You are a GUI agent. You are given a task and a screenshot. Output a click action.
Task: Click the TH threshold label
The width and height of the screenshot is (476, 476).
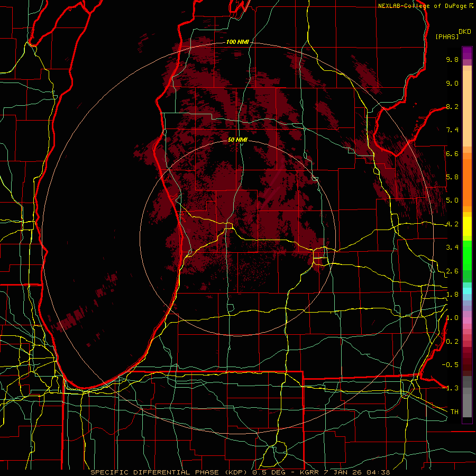coord(454,412)
